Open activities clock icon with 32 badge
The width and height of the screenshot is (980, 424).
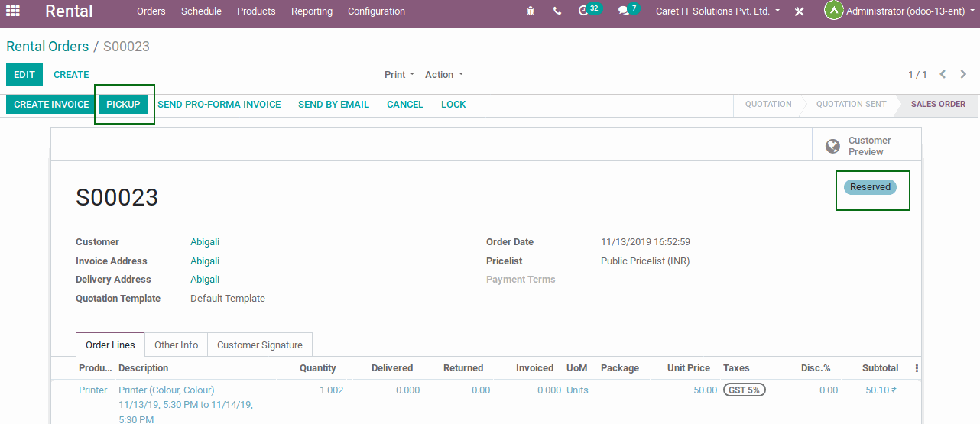tap(585, 11)
